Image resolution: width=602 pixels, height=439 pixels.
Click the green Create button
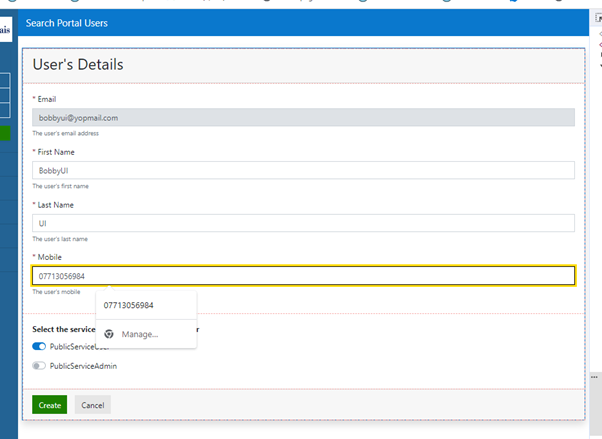coord(50,405)
